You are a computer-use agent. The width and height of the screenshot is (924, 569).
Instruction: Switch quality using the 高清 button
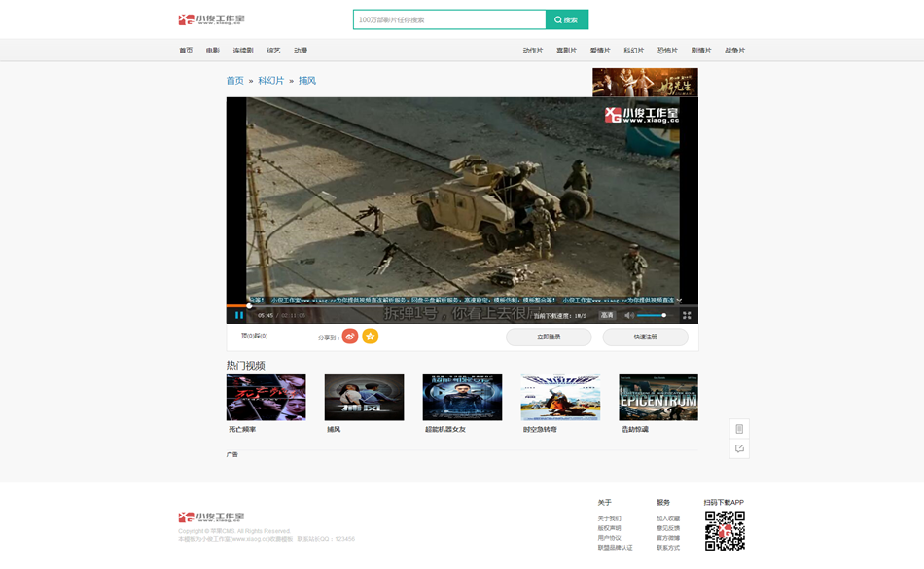coord(606,316)
